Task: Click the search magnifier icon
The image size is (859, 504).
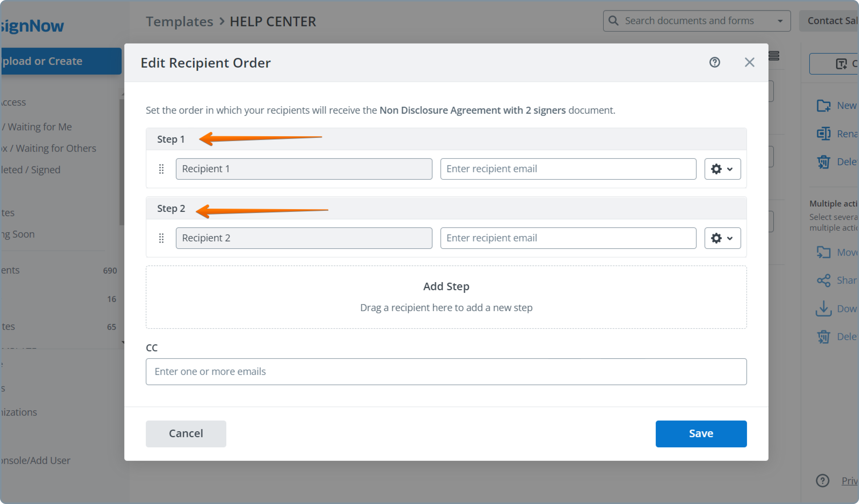Action: pos(613,21)
